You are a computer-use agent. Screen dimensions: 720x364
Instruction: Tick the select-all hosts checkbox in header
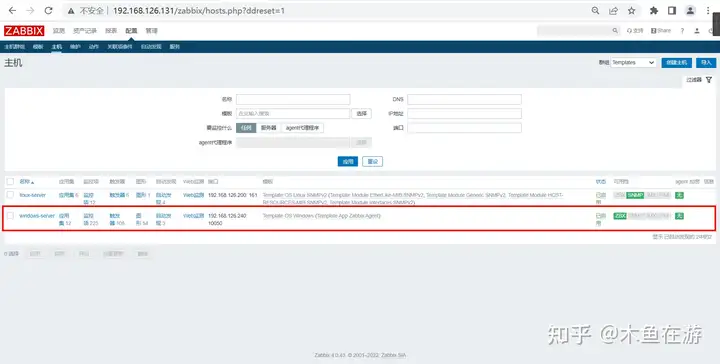pyautogui.click(x=10, y=182)
